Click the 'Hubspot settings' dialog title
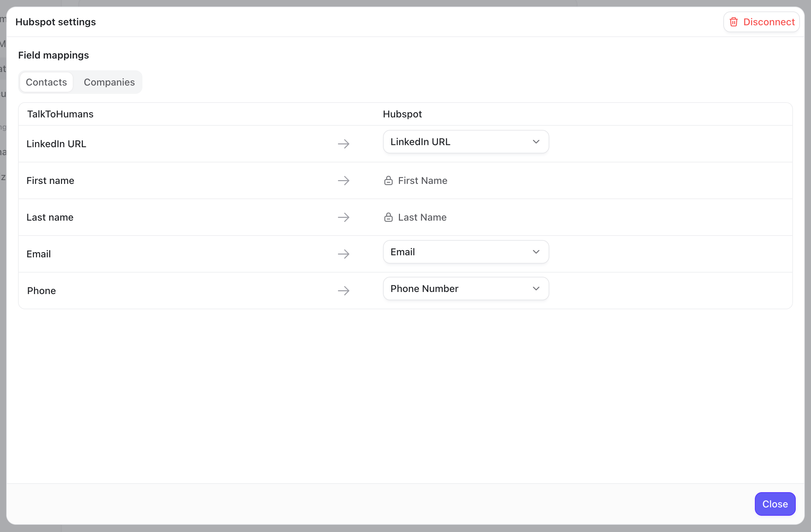The height and width of the screenshot is (532, 811). [55, 22]
